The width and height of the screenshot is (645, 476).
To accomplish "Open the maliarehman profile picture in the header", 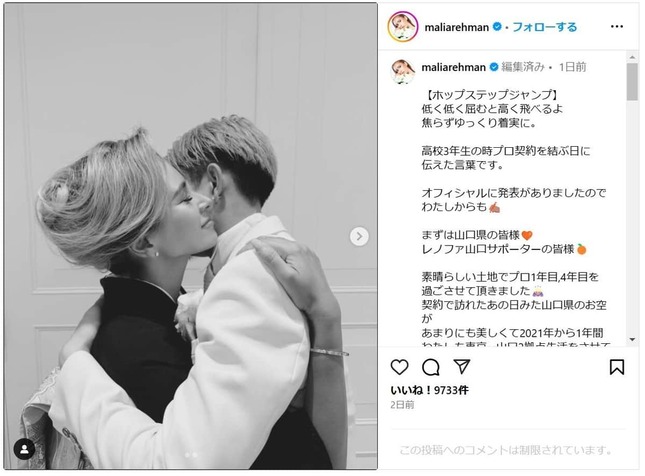I will coord(403,27).
